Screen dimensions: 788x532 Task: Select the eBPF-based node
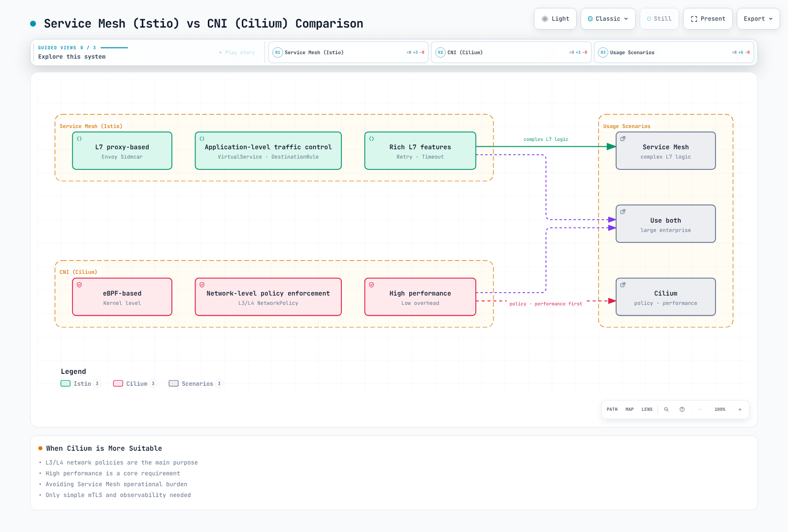[x=122, y=297]
